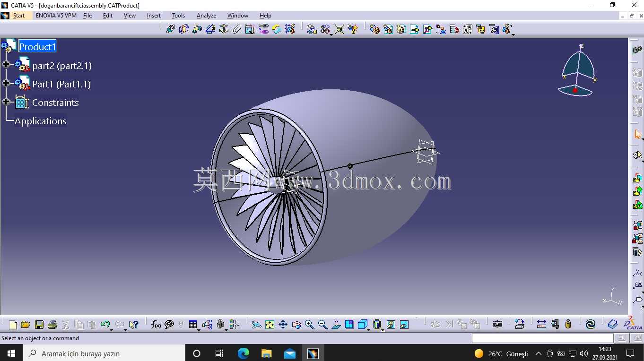Select the Pan view tool
This screenshot has width=644, height=361.
(x=283, y=325)
